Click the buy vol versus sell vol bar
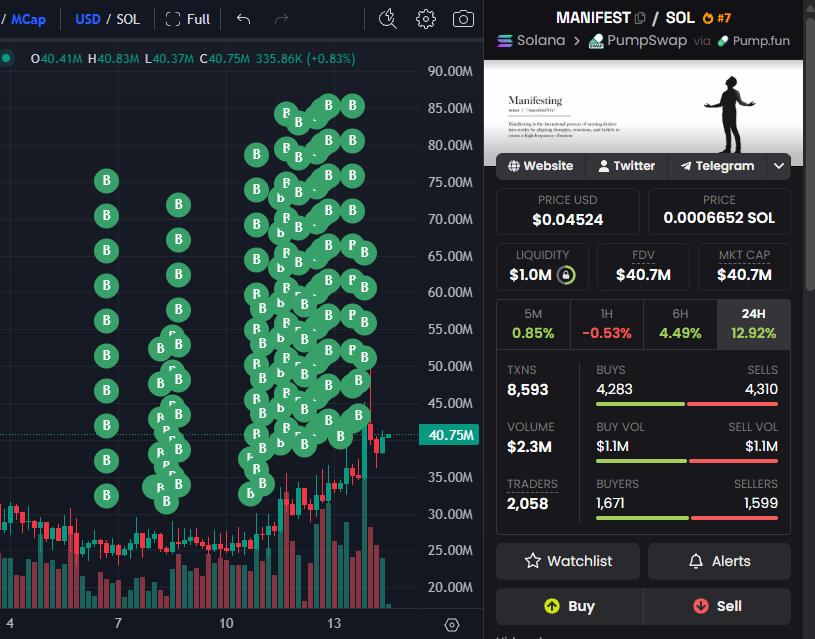Screen dimensions: 815x639 [x=687, y=461]
